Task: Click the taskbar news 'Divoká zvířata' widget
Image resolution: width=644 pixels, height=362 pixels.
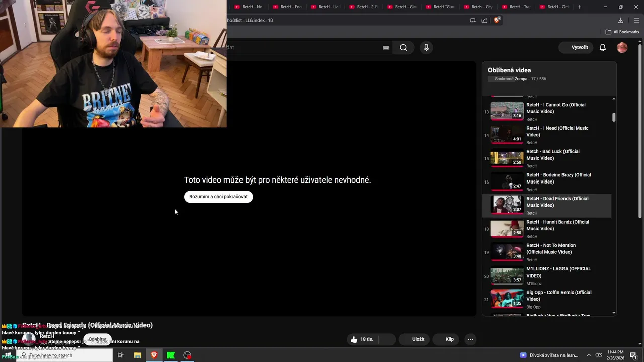Action: [549, 355]
